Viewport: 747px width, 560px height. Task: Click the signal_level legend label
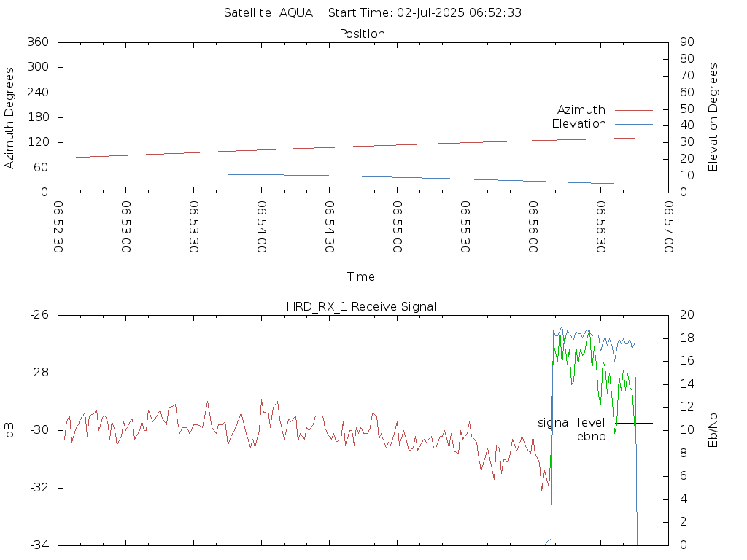click(571, 423)
